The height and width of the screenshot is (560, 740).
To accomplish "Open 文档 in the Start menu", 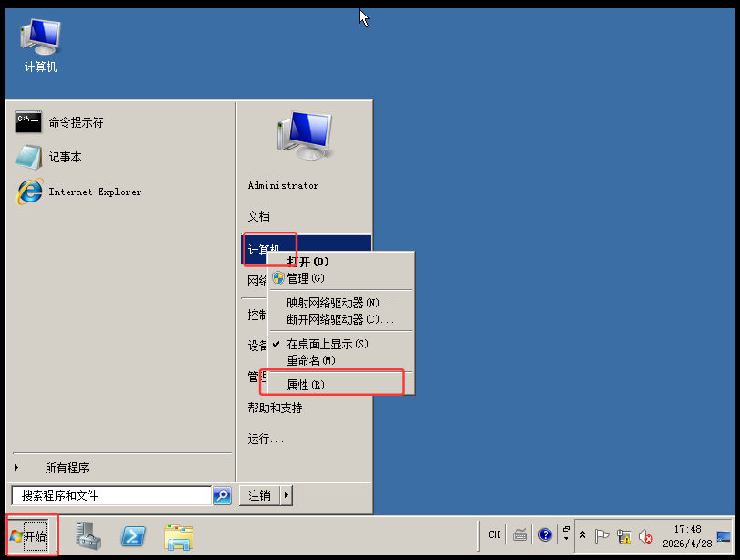I will tap(258, 216).
